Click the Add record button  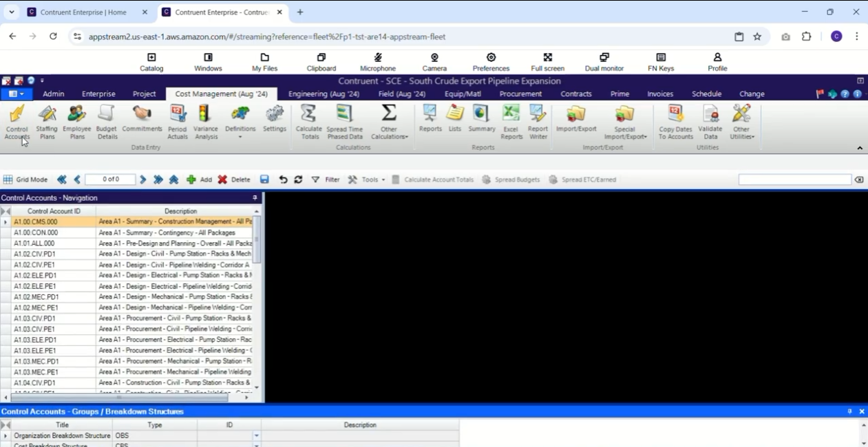[x=200, y=179]
